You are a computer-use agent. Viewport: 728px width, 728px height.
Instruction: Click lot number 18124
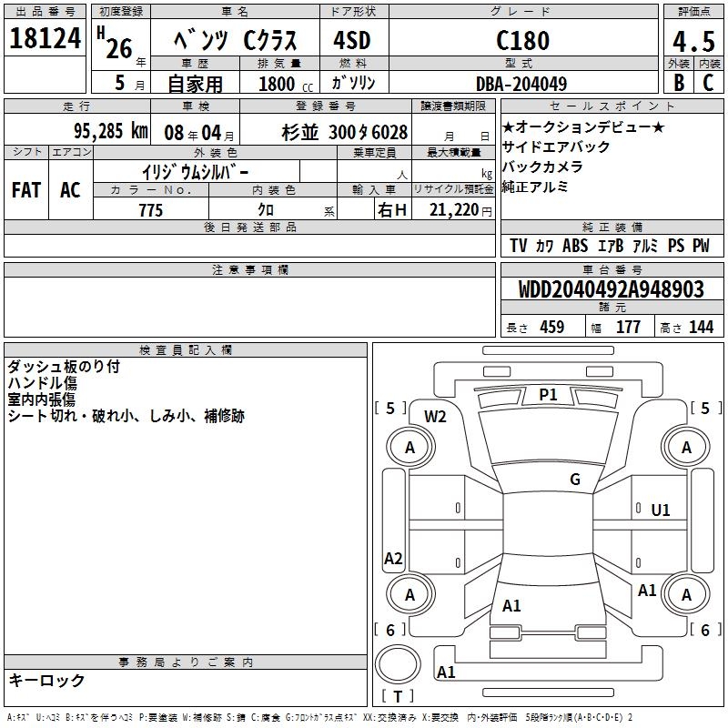(45, 38)
